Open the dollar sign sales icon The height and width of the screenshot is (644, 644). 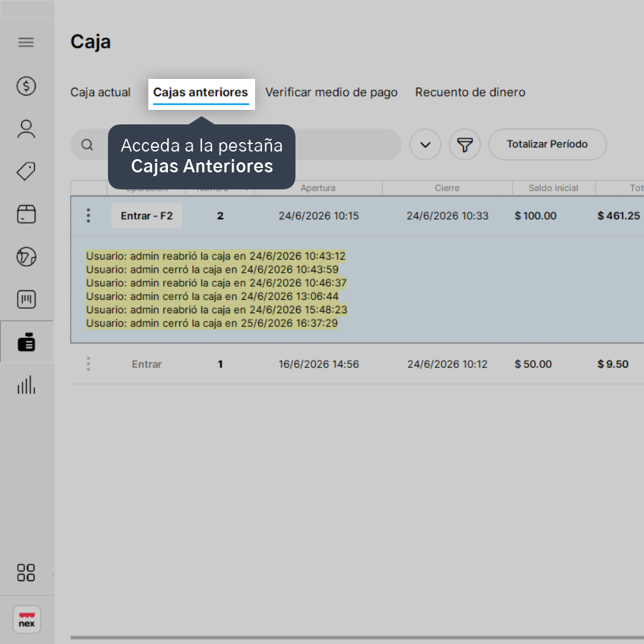(26, 86)
